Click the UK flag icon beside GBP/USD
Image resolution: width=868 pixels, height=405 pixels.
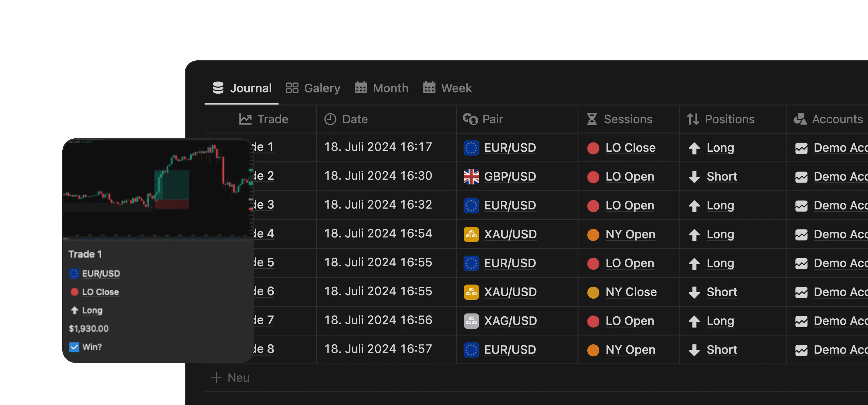pos(471,177)
